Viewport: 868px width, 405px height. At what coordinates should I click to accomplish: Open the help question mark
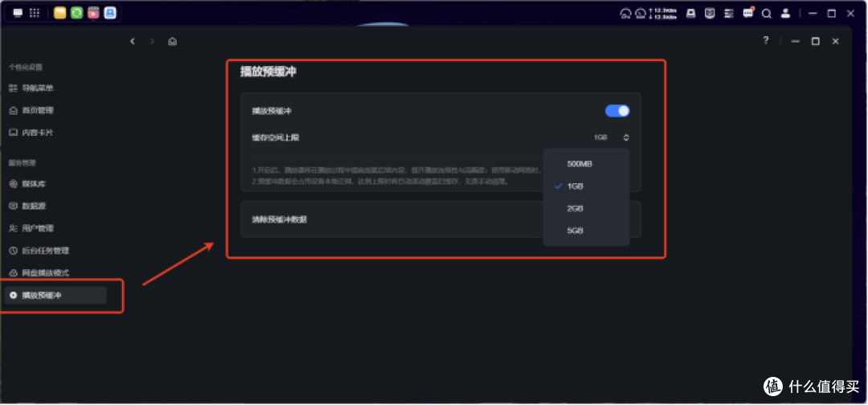pyautogui.click(x=766, y=40)
